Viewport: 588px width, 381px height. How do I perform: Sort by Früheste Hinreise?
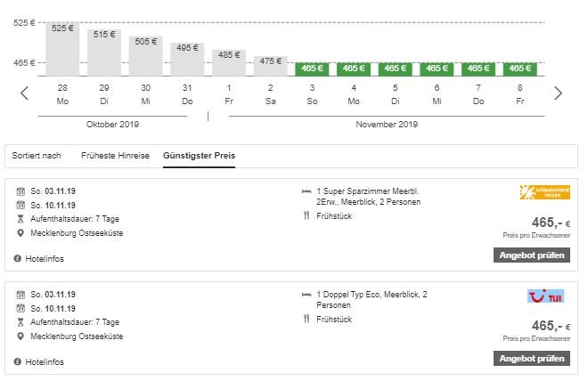[115, 155]
